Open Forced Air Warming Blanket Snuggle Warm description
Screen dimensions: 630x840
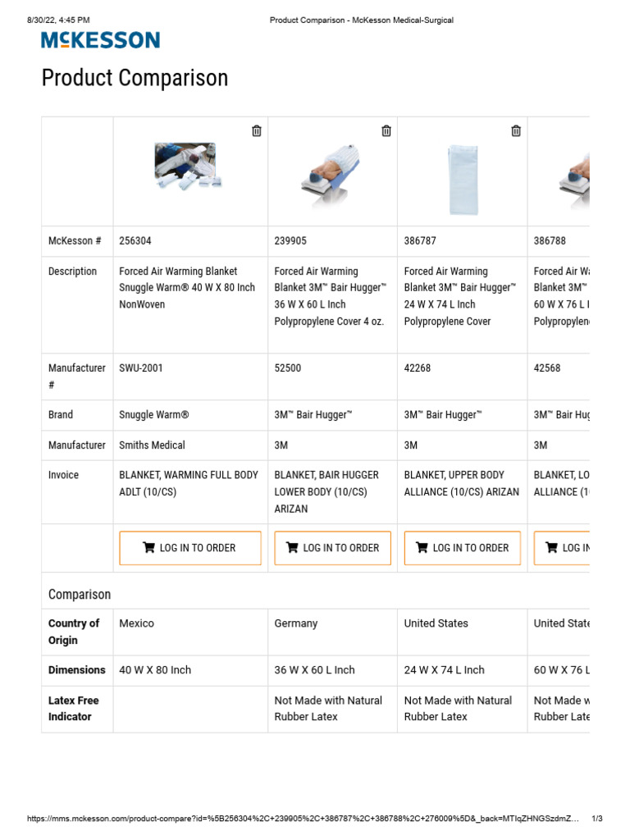(187, 287)
